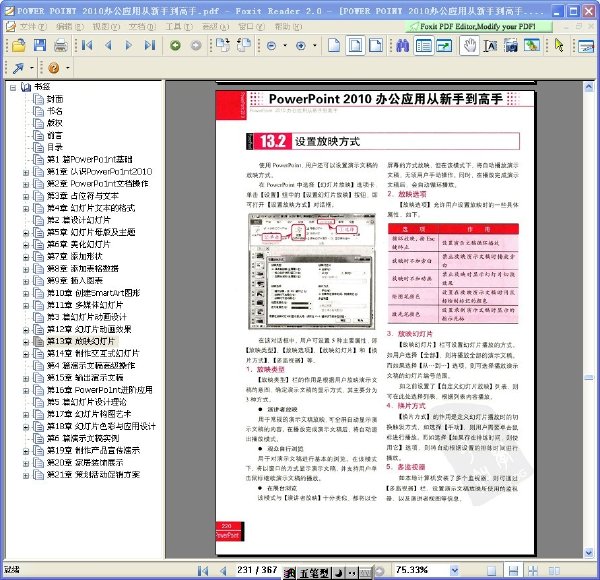Open the 文档(D) menu
This screenshot has height=580, width=600.
click(x=142, y=26)
